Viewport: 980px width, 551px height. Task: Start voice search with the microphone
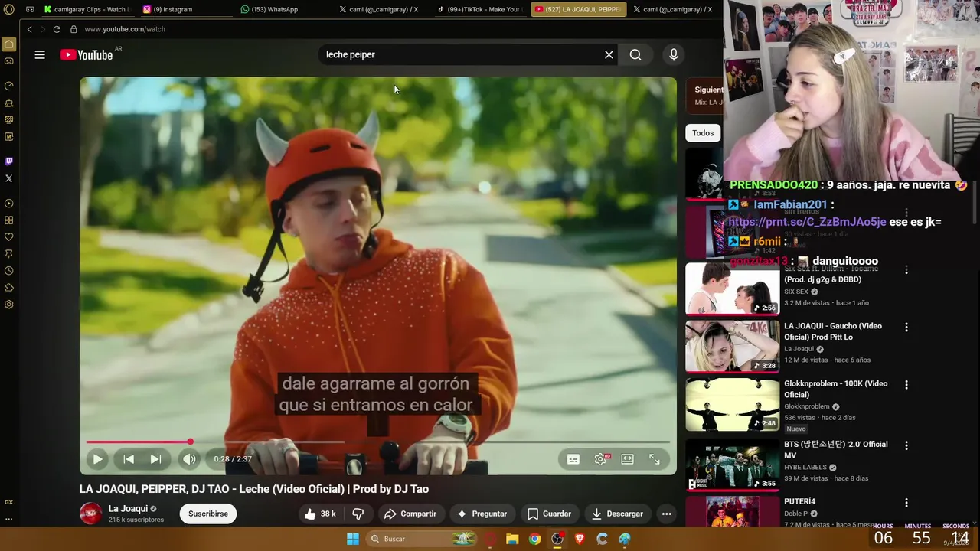click(674, 54)
